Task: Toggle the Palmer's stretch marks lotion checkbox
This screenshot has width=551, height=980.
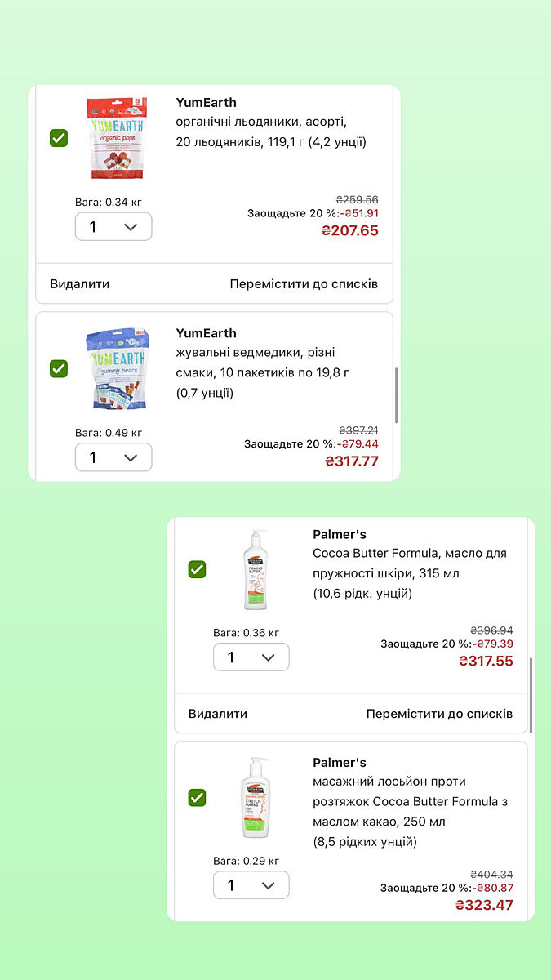Action: (x=197, y=797)
